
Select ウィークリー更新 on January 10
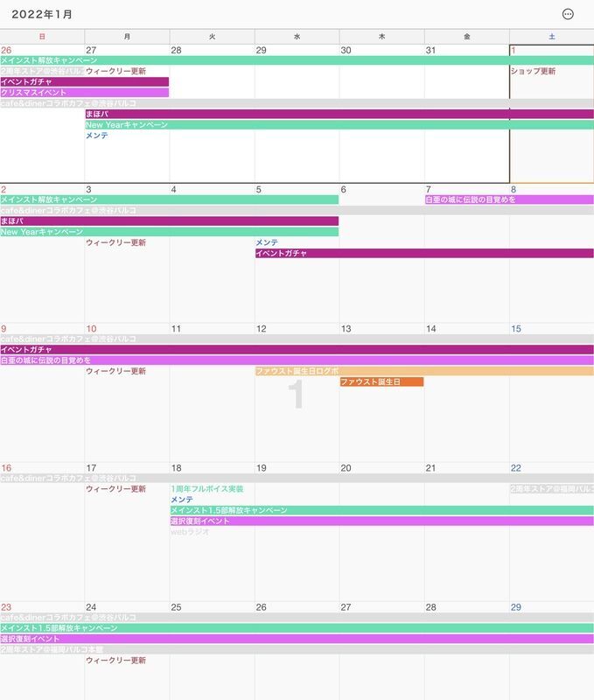pyautogui.click(x=115, y=371)
